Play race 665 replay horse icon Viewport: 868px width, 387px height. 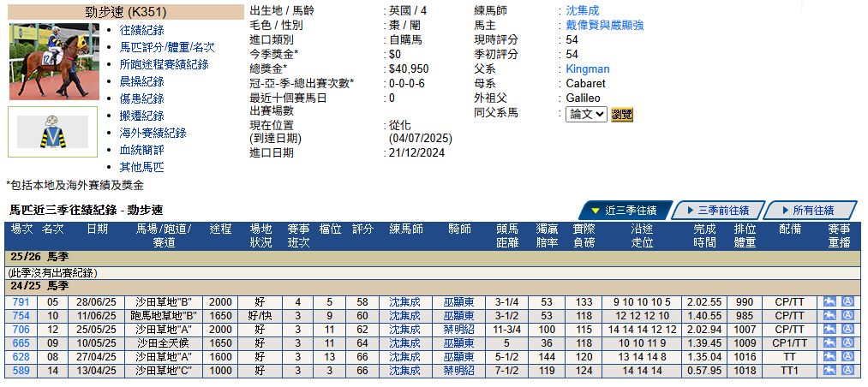[829, 343]
